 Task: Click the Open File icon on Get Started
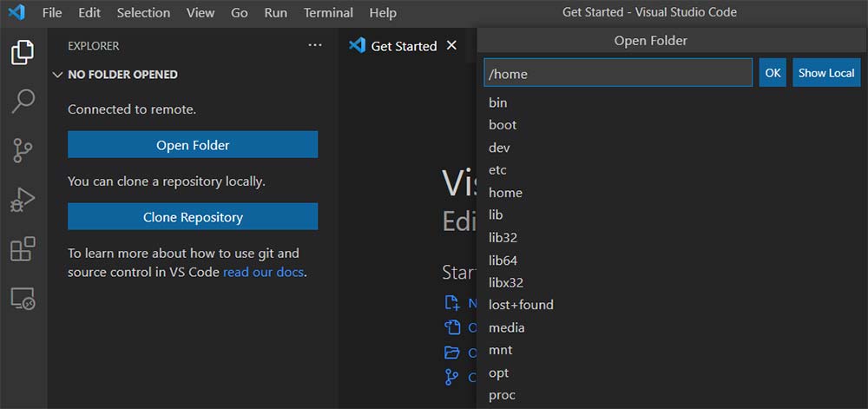tap(452, 327)
